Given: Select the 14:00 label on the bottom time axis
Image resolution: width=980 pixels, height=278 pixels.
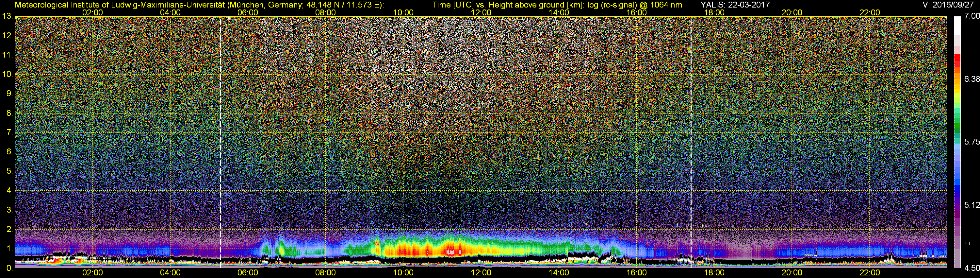Looking at the screenshot, I should (559, 273).
